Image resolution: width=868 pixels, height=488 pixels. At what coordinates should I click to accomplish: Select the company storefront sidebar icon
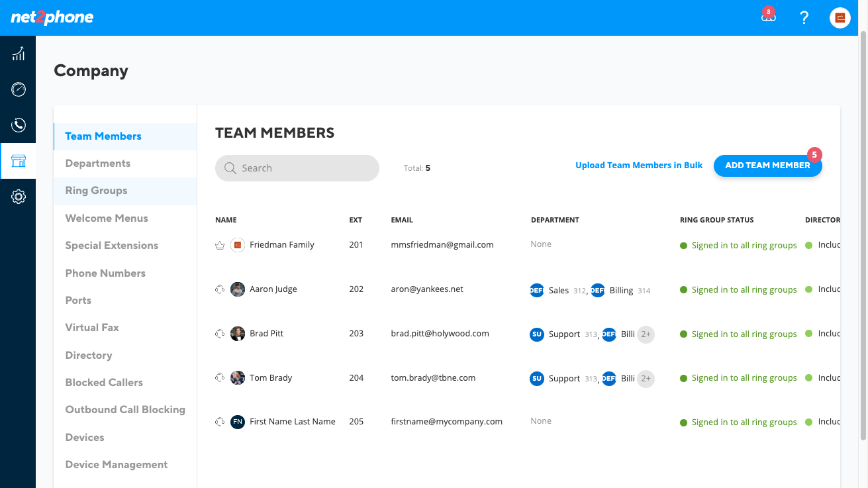[19, 161]
